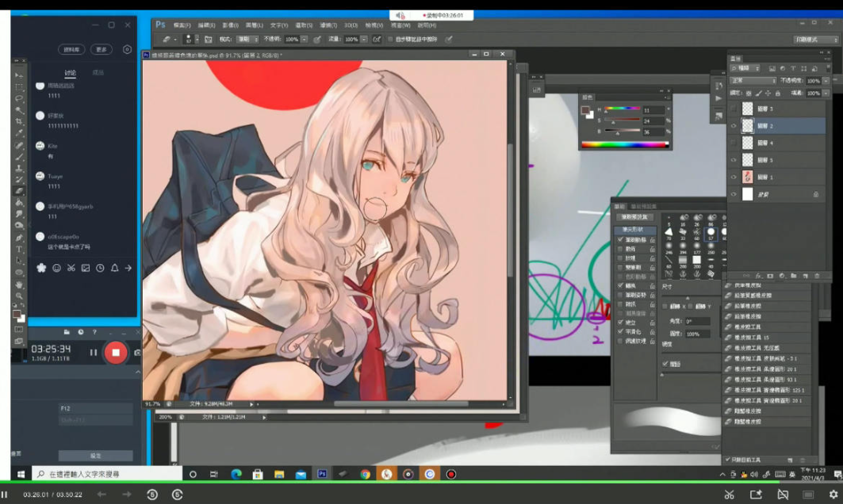Viewport: 843px width, 504px height.
Task: Toggle visibility of the 背景 layer
Action: (734, 194)
